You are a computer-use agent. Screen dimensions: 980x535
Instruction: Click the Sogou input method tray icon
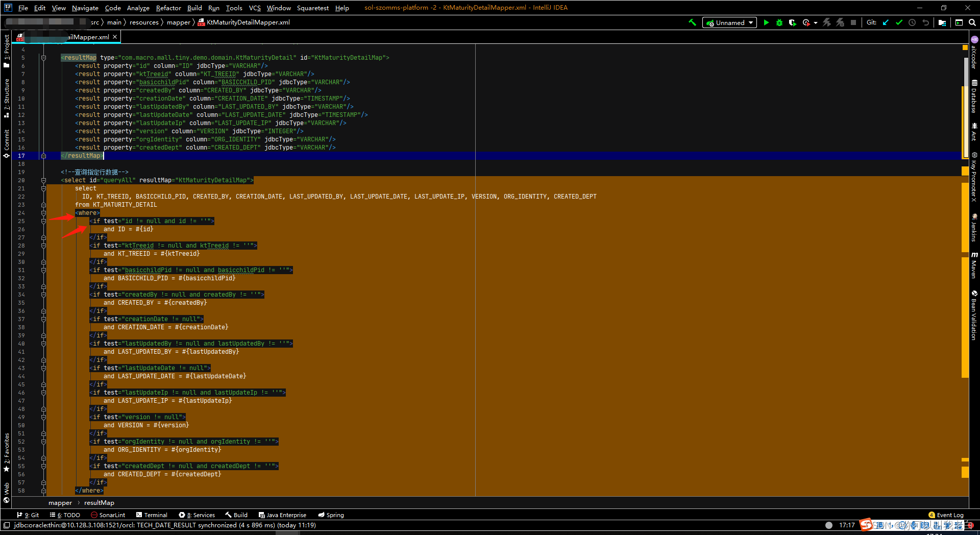point(866,525)
